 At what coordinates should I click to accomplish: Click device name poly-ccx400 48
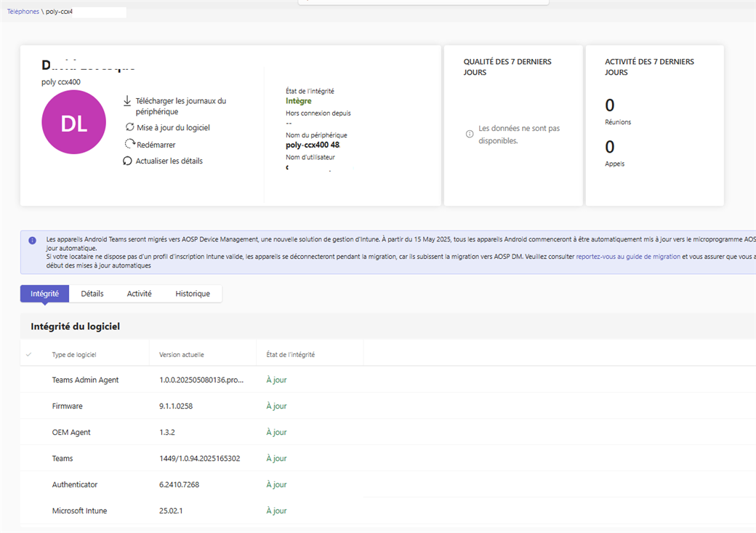pyautogui.click(x=313, y=145)
